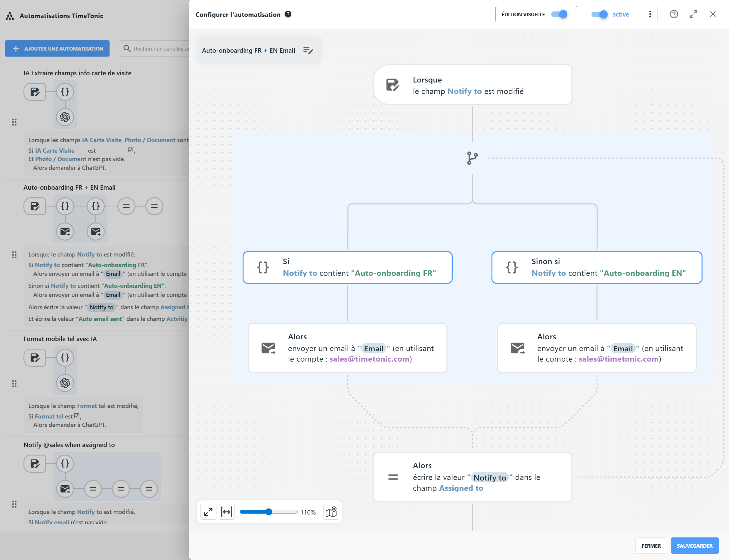Click the help question mark circle icon

674,14
